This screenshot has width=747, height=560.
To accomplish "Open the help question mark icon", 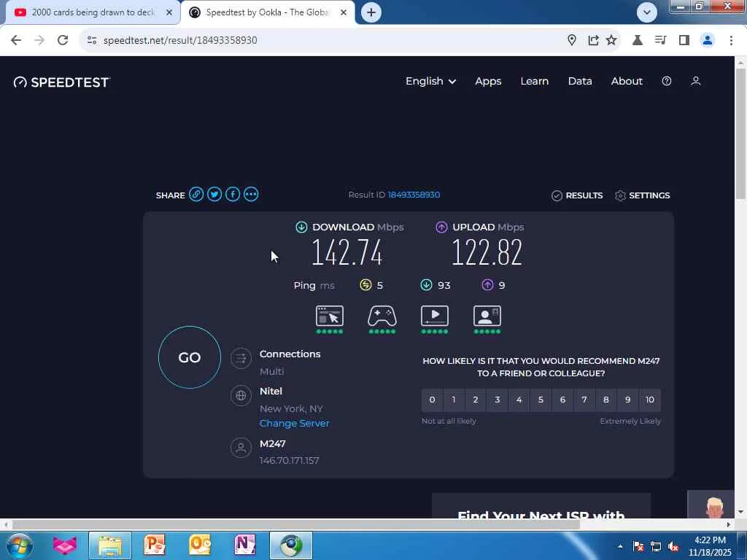I will 667,81.
